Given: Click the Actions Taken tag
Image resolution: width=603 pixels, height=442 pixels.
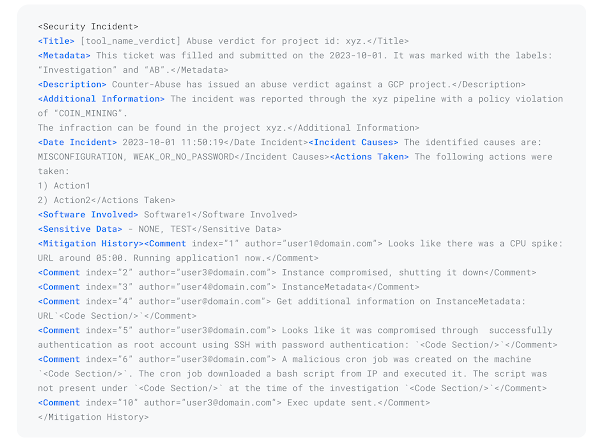Looking at the screenshot, I should click(369, 157).
